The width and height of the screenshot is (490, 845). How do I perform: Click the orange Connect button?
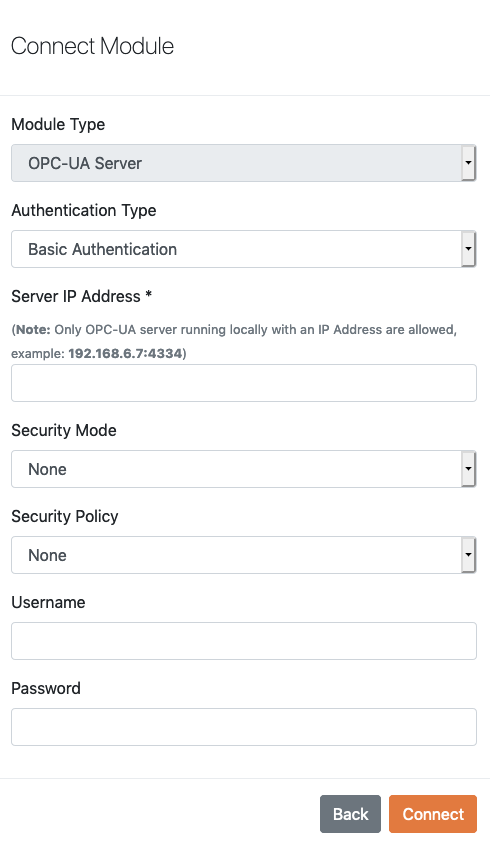click(x=433, y=814)
